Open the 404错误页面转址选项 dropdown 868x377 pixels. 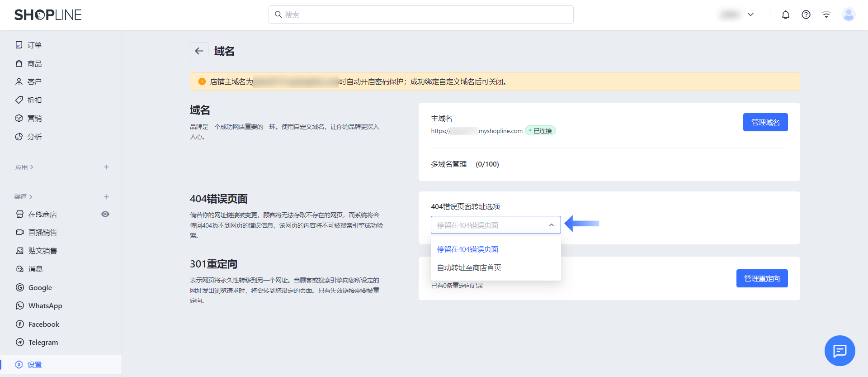pos(495,225)
